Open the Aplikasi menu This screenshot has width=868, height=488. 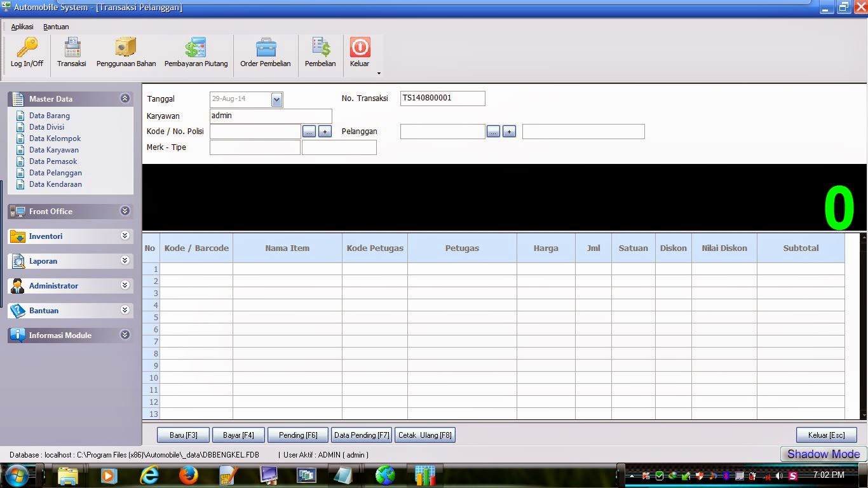tap(22, 27)
